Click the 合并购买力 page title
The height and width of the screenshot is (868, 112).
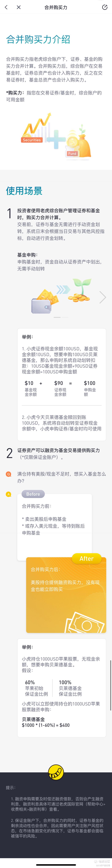pyautogui.click(x=56, y=7)
